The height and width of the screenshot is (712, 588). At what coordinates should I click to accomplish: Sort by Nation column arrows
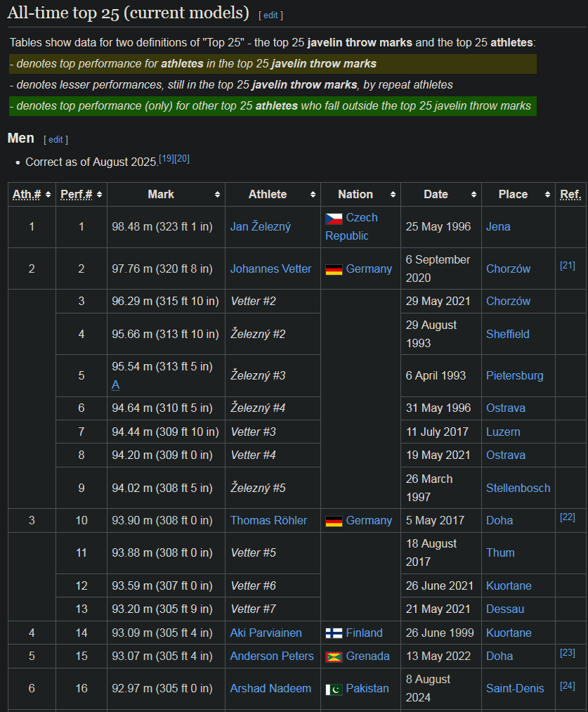point(393,195)
